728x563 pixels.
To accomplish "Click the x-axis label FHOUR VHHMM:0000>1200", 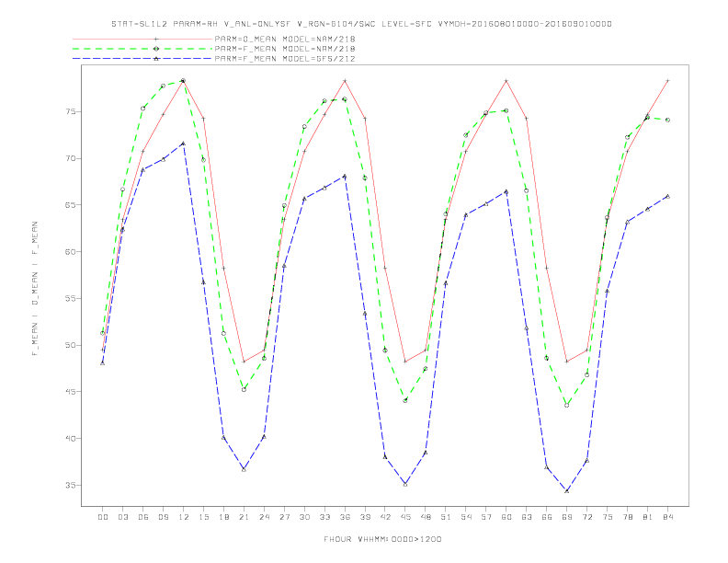I will coord(382,539).
